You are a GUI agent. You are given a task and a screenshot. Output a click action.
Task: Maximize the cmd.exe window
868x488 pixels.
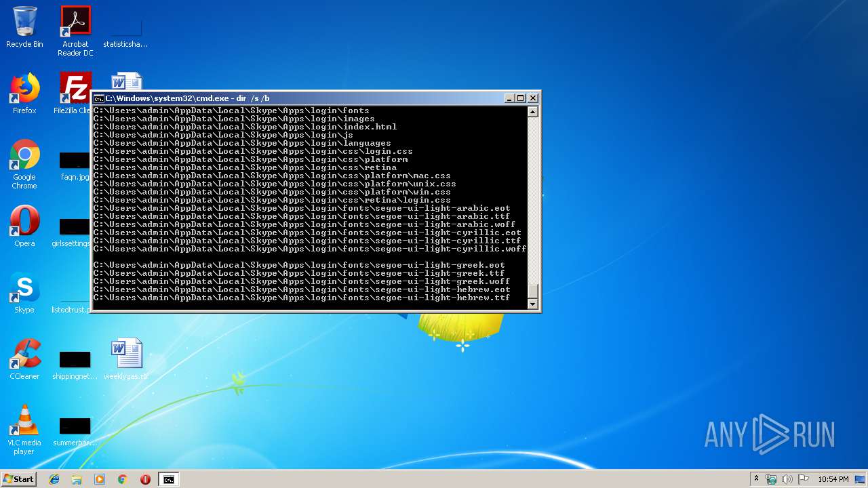tap(521, 98)
